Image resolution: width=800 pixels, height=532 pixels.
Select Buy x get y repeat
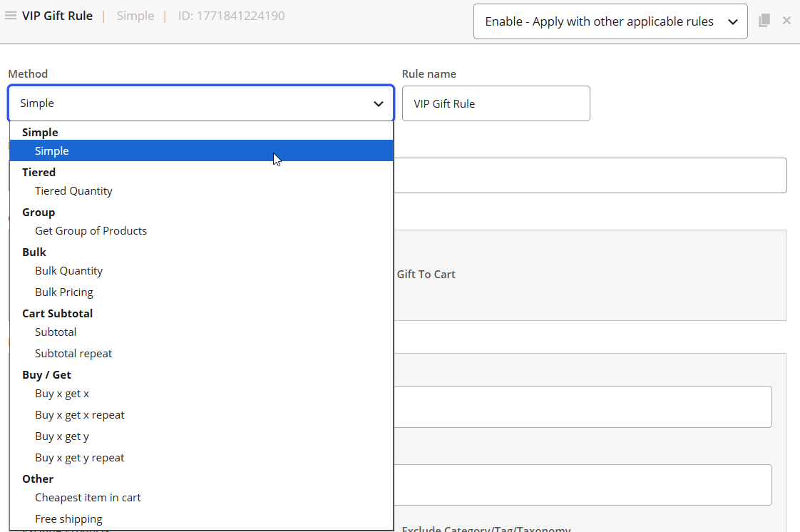pyautogui.click(x=201, y=458)
